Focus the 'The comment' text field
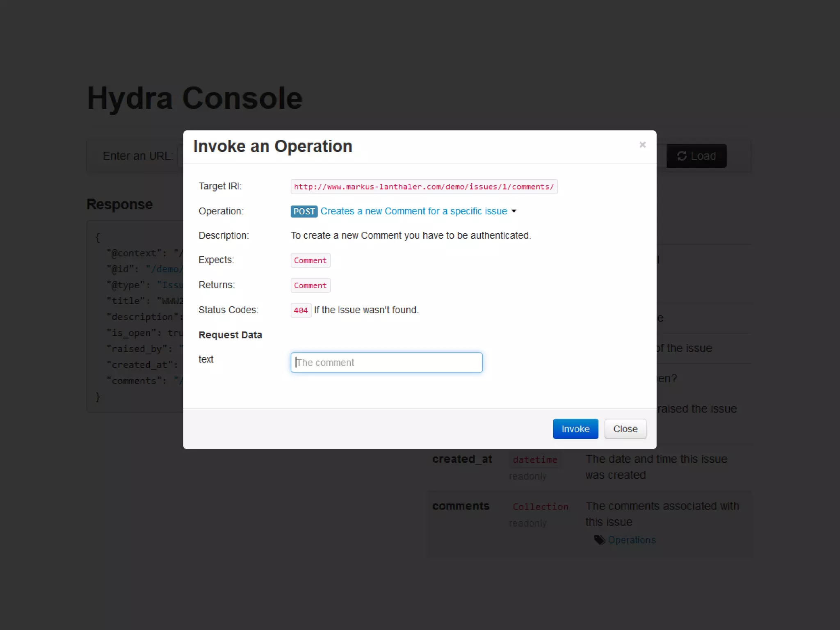The height and width of the screenshot is (630, 840). 386,363
